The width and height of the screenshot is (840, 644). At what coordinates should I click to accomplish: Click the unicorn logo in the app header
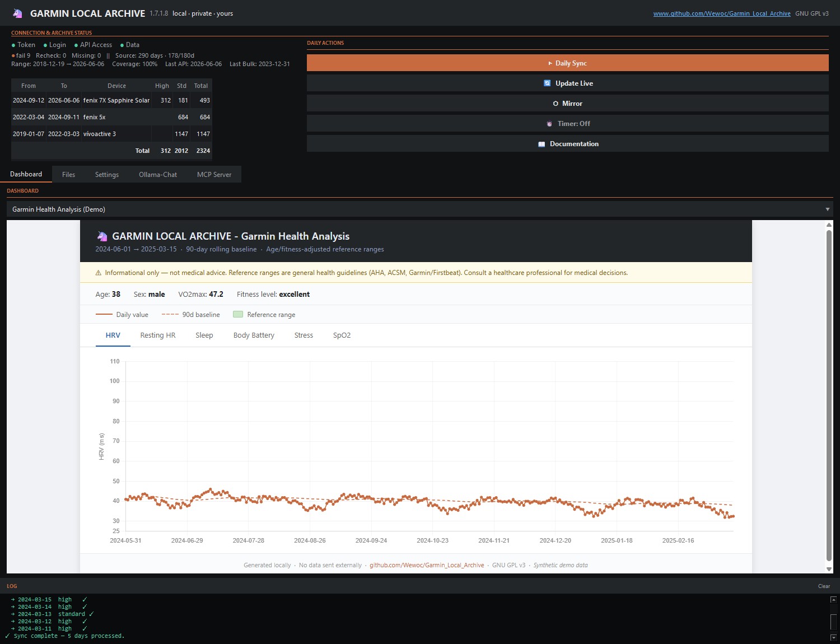(x=17, y=13)
